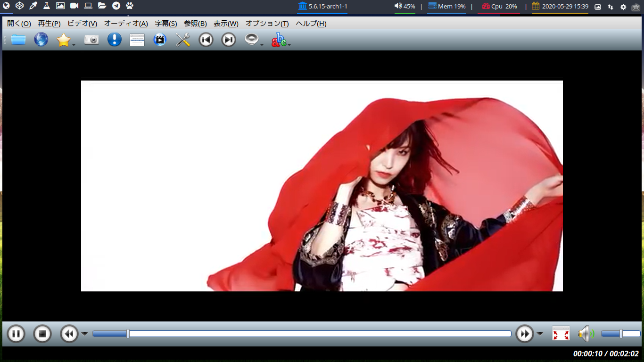Open the オプション(T) menu

267,24
